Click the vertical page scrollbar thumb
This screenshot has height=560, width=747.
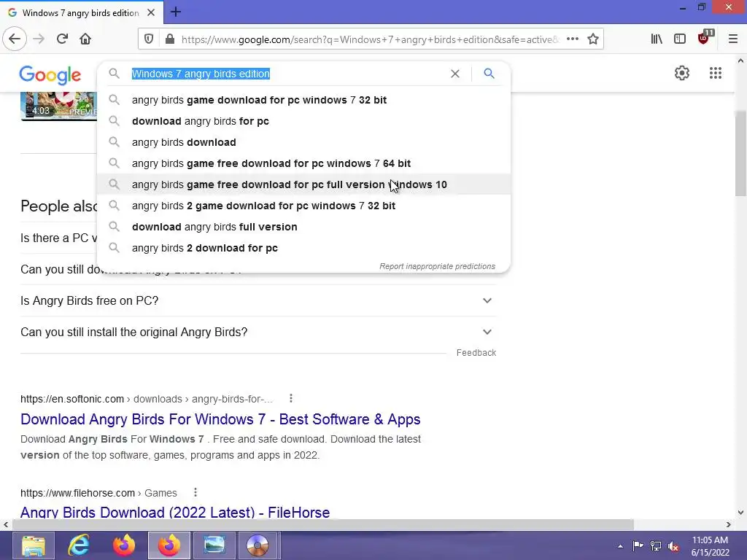click(740, 153)
